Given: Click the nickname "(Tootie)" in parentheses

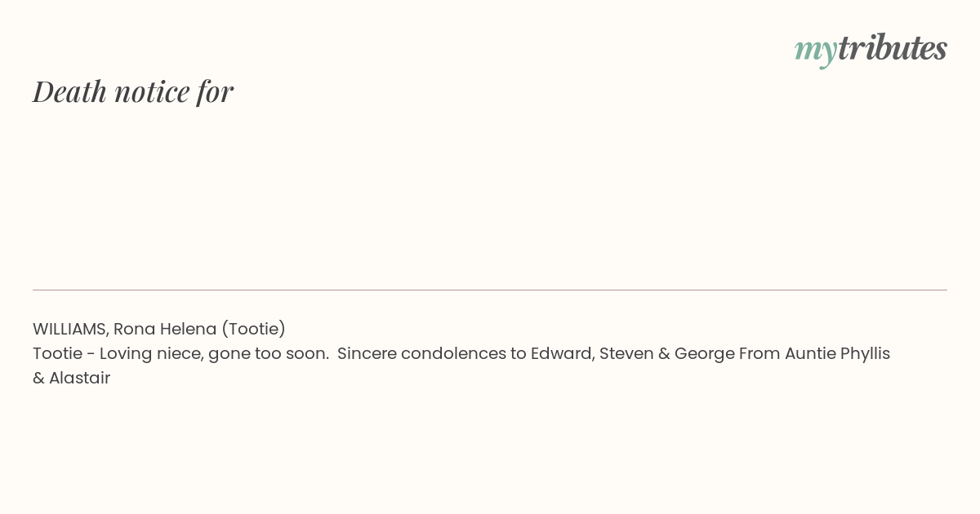Looking at the screenshot, I should 253,329.
